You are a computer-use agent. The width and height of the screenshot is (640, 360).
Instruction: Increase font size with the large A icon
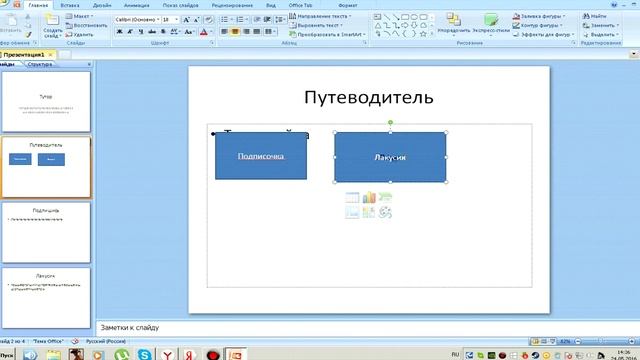click(x=186, y=20)
